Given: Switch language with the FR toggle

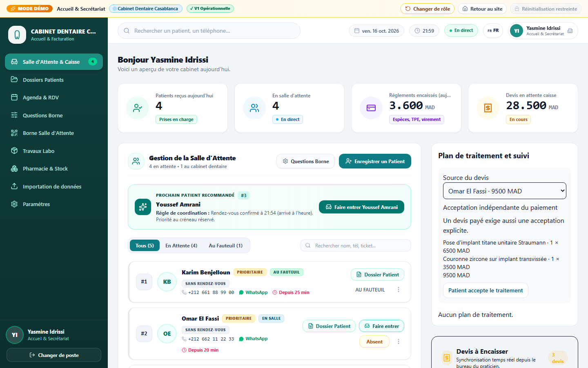Looking at the screenshot, I should (493, 31).
